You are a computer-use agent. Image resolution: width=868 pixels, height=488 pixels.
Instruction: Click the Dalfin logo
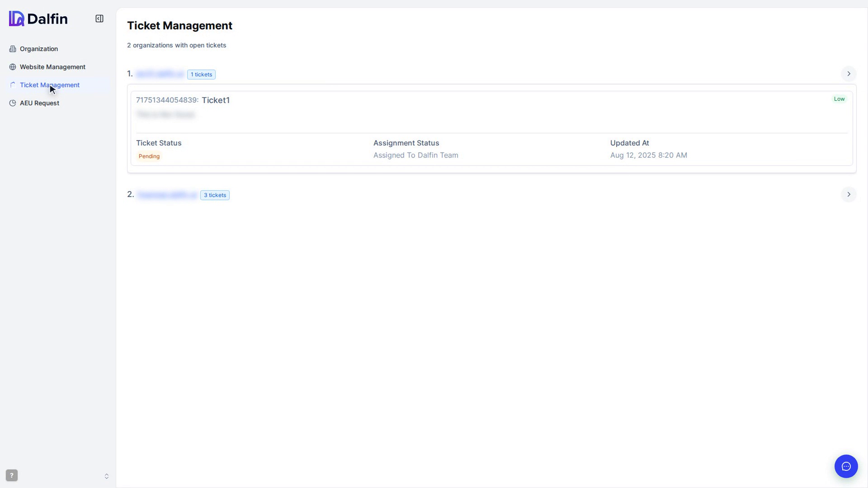tap(38, 19)
